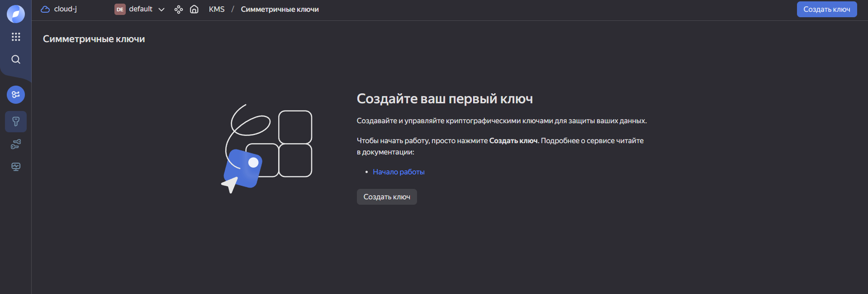Select the Симметричные ключи breadcrumb
Screen dimensions: 868x294
pyautogui.click(x=280, y=9)
